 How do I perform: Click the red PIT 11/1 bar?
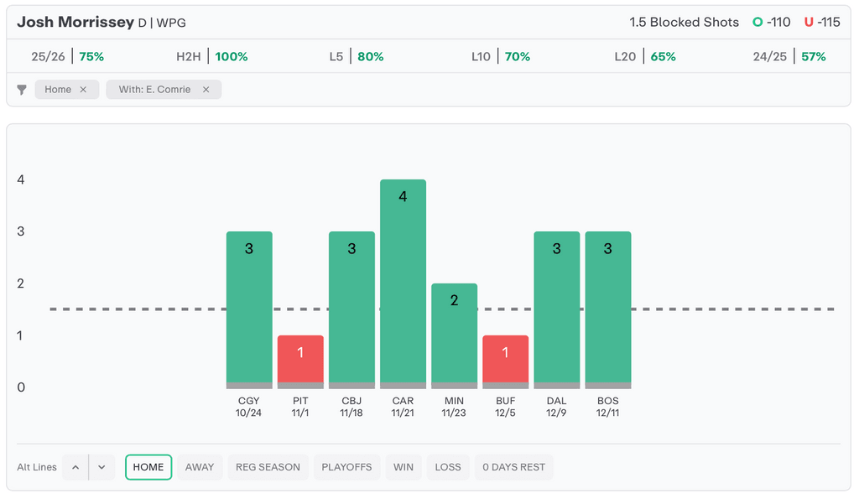pyautogui.click(x=300, y=361)
